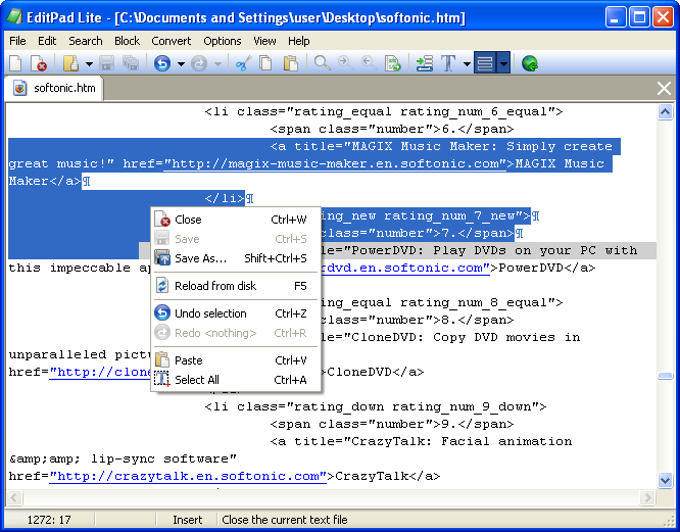This screenshot has width=680, height=532.
Task: Choose Save As... in the context menu
Action: [235, 258]
